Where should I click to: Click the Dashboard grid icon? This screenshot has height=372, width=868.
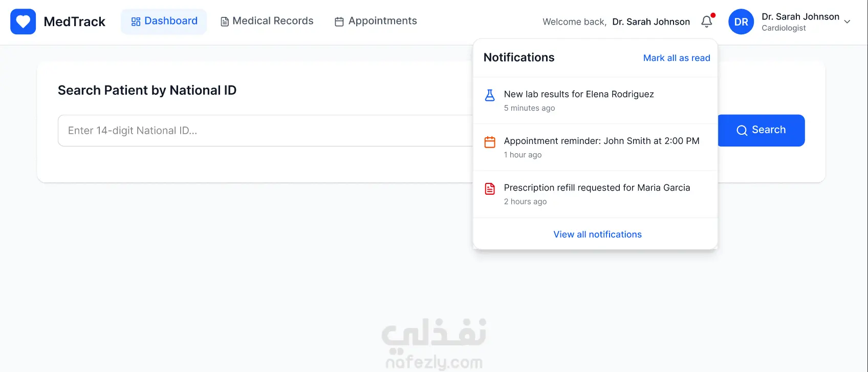tap(136, 22)
